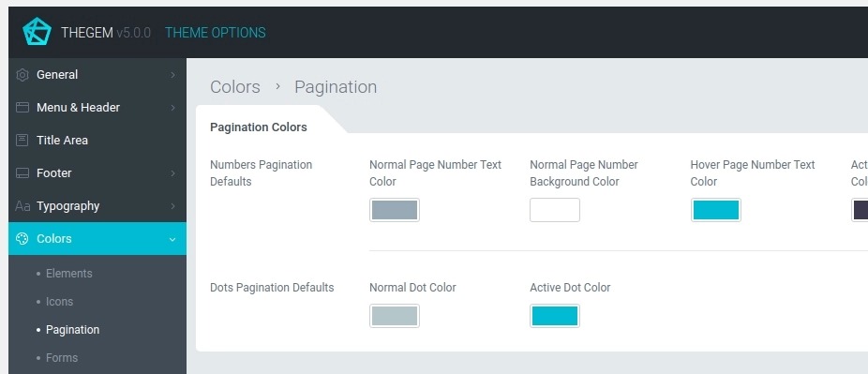Click the Typography Aa icon
The width and height of the screenshot is (868, 374).
[22, 206]
